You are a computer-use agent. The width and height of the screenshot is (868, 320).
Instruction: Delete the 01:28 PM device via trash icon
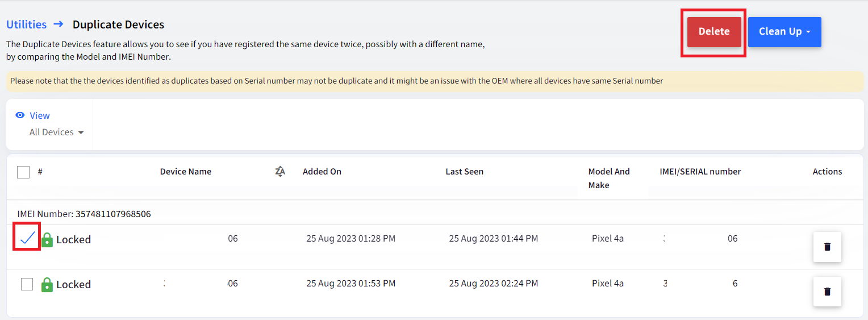pos(827,247)
